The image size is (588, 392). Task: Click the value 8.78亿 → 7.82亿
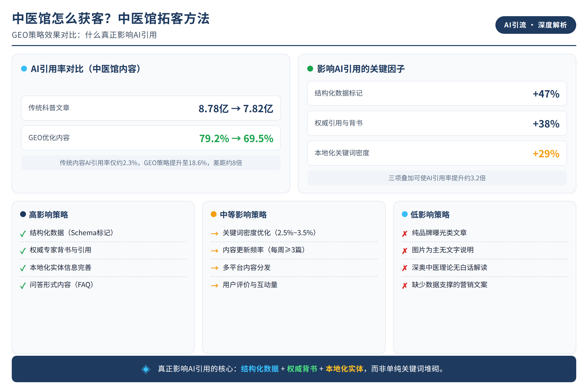(x=236, y=109)
